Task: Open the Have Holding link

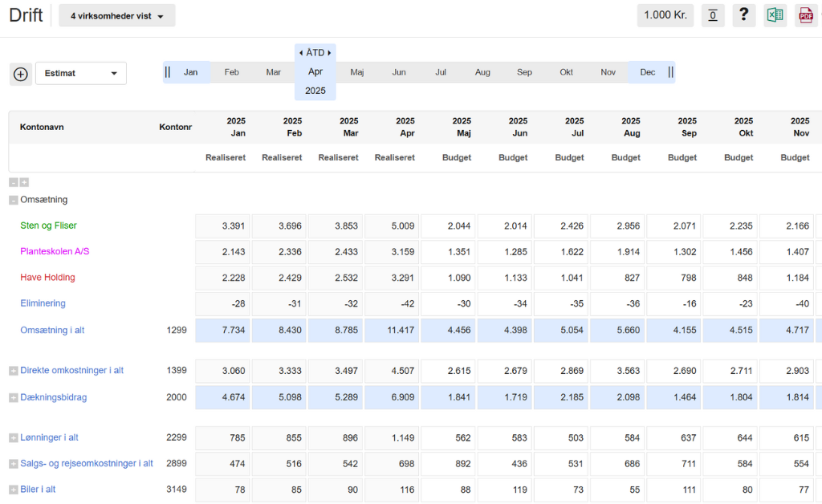Action: 47,278
